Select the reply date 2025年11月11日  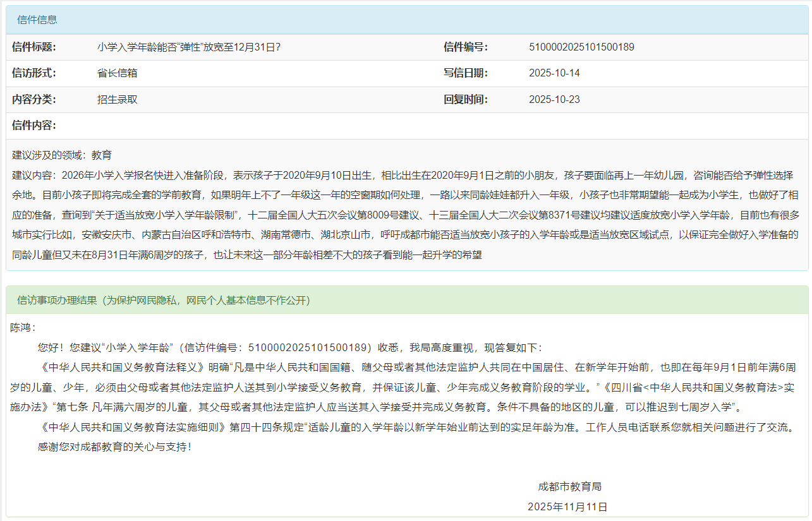tap(567, 506)
